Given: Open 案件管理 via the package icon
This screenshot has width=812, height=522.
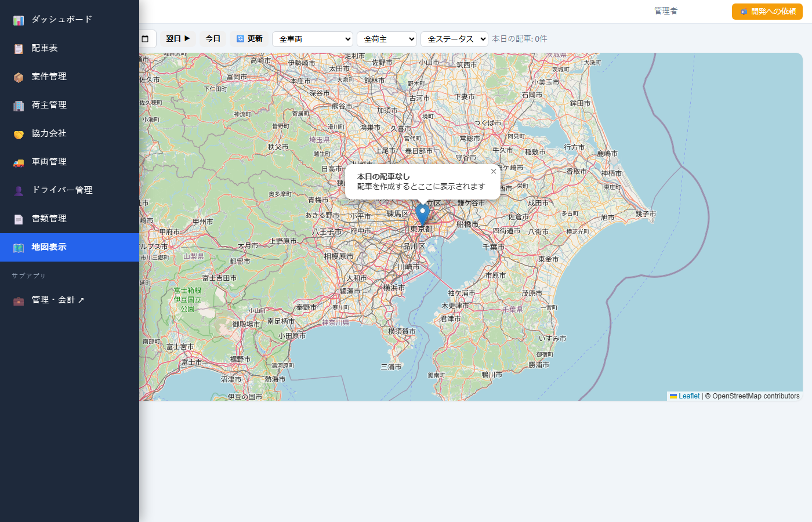Looking at the screenshot, I should coord(18,77).
